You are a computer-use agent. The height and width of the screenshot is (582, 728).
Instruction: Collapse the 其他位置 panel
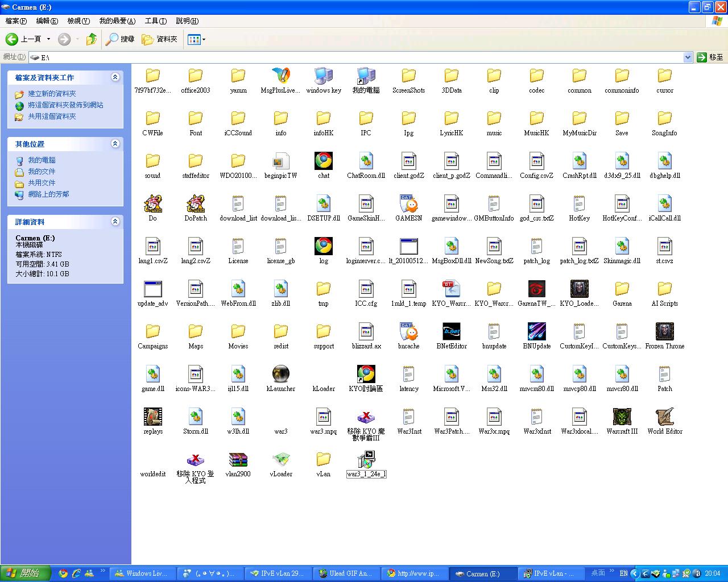pyautogui.click(x=115, y=144)
